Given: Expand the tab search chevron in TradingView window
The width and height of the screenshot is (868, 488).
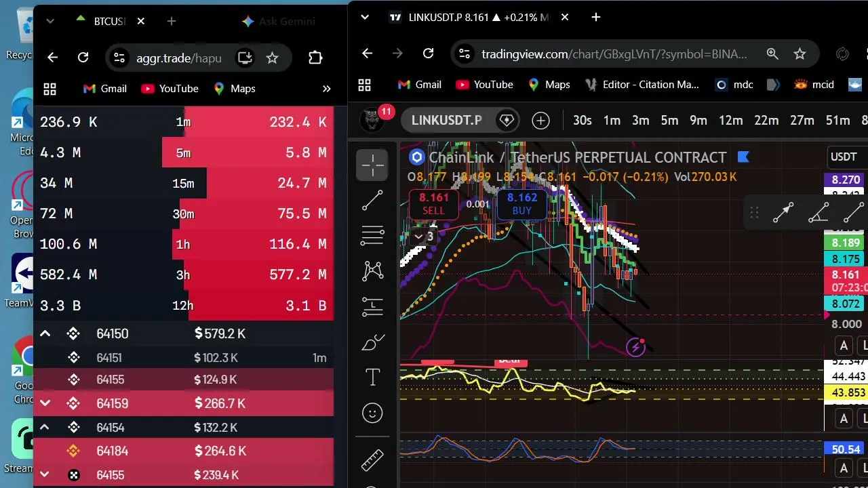Looking at the screenshot, I should (365, 17).
